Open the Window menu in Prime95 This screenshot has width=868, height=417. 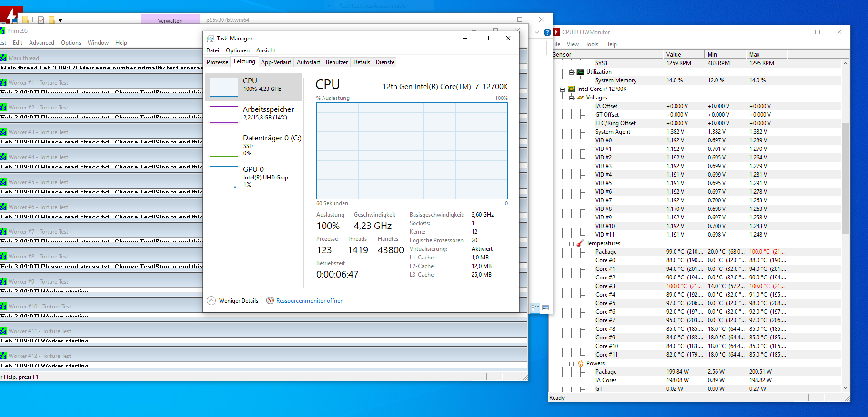point(98,43)
